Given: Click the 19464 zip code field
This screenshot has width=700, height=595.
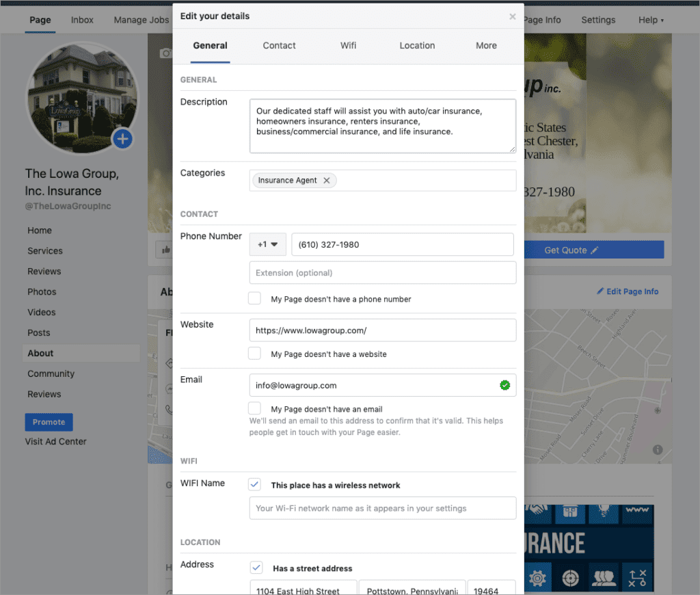Looking at the screenshot, I should click(492, 588).
